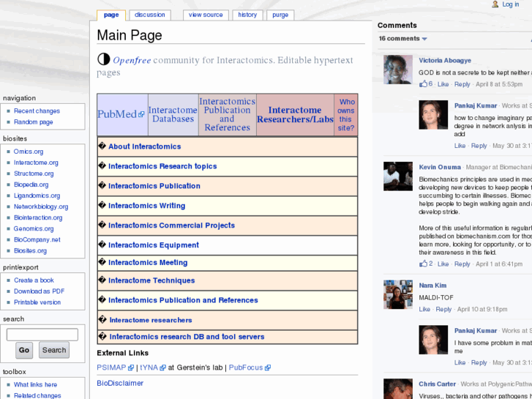Click the external link icon after PSIMAP
Screen dimensions: 532x399
[131, 368]
